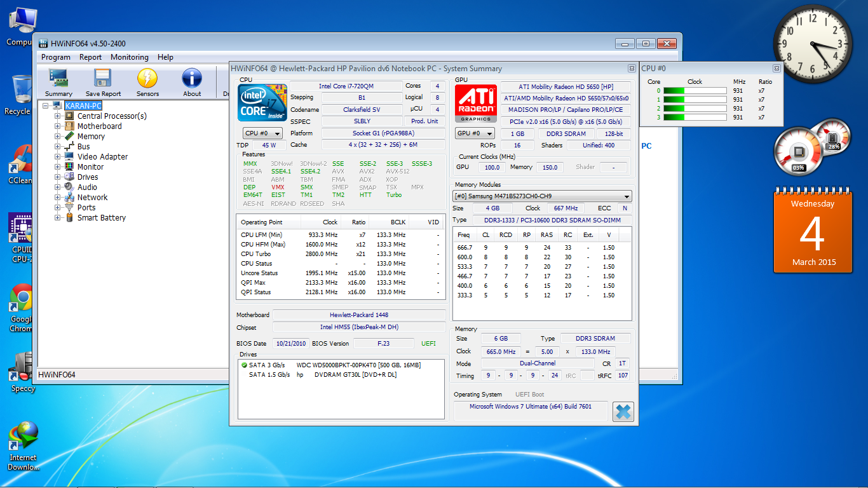Open CCleaner desktop shortcut
Viewport: 868px width, 488px height.
tap(19, 165)
